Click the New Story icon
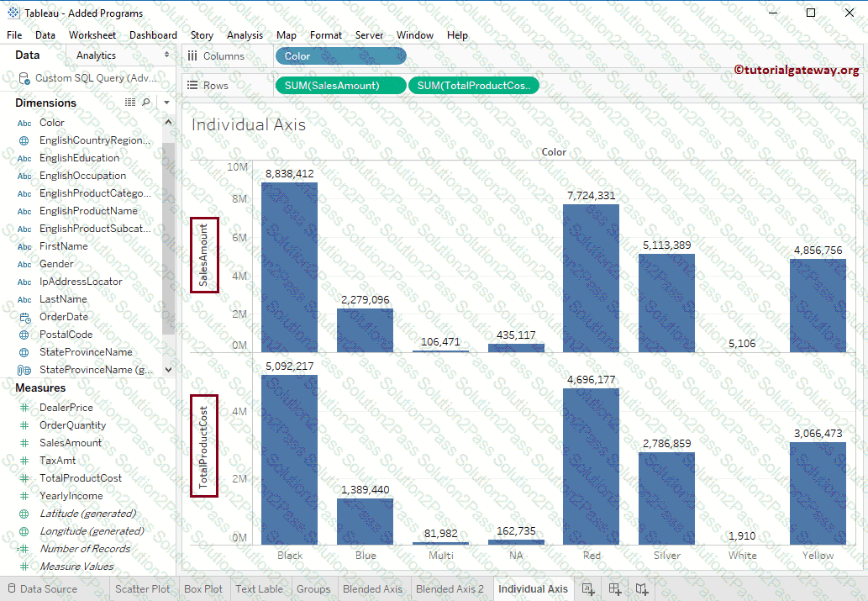Viewport: 868px width, 601px height. [x=642, y=589]
